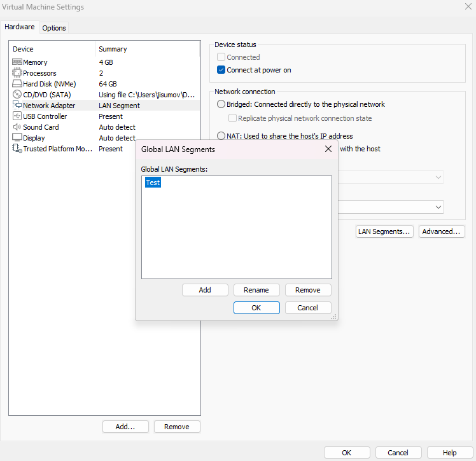This screenshot has height=461, width=476.
Task: Select the Processors chip icon
Action: (x=17, y=73)
